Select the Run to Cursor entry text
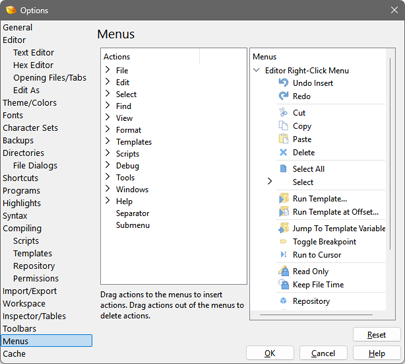 tap(317, 255)
